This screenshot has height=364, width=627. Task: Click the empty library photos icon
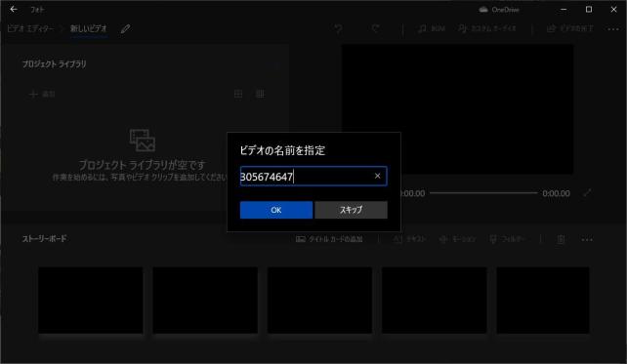click(x=143, y=140)
